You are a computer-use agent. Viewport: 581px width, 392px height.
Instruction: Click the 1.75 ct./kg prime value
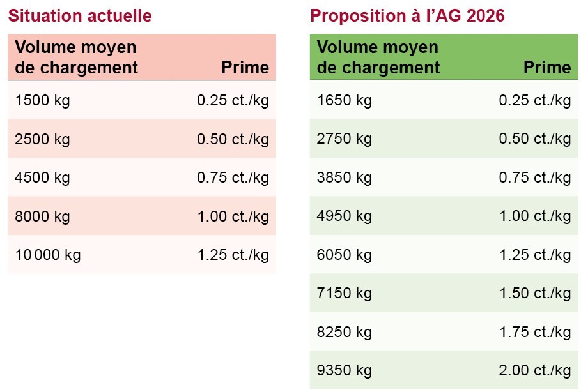coord(535,332)
